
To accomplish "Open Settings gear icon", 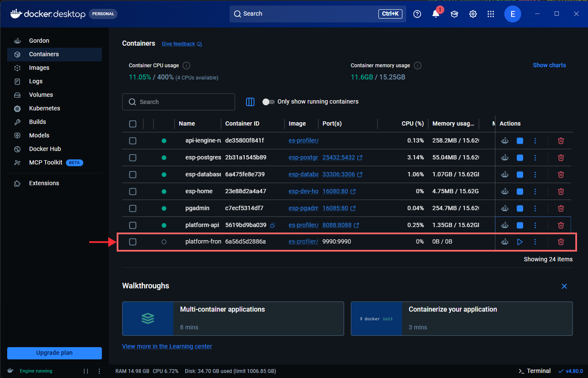I will pos(473,14).
